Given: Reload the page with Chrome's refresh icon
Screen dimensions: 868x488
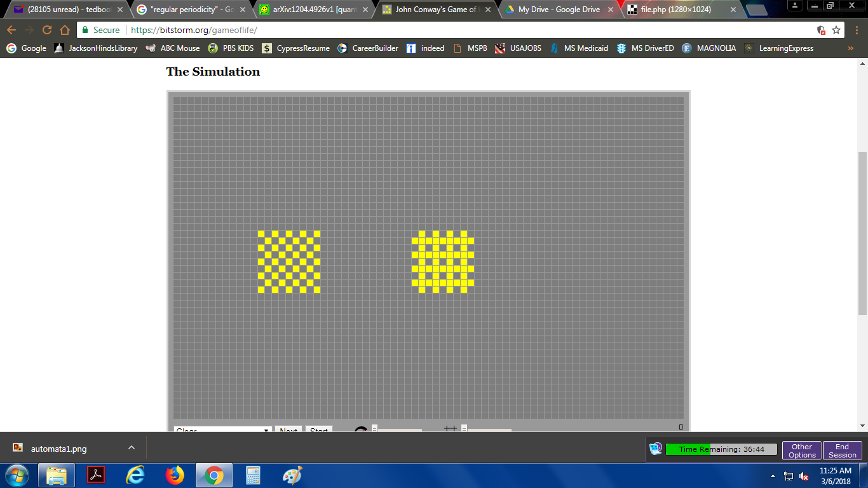Looking at the screenshot, I should pos(47,30).
